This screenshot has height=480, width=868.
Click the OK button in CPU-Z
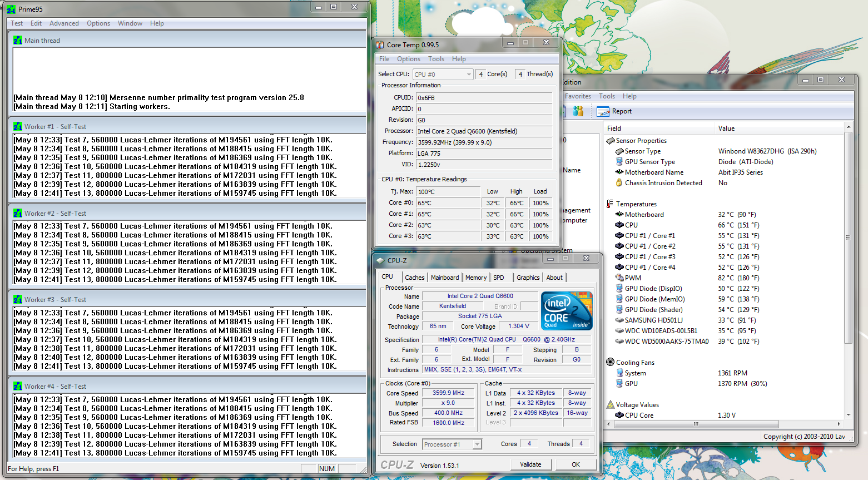[x=576, y=464]
